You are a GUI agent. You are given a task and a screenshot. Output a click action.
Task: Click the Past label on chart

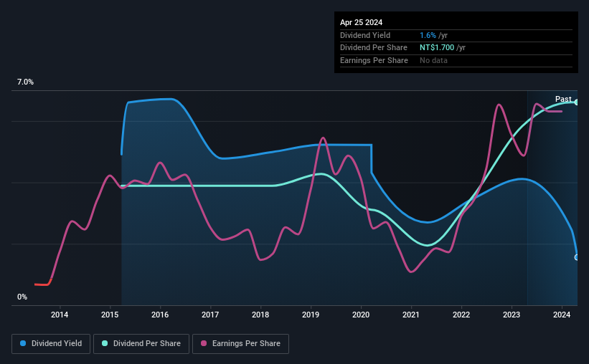(563, 99)
